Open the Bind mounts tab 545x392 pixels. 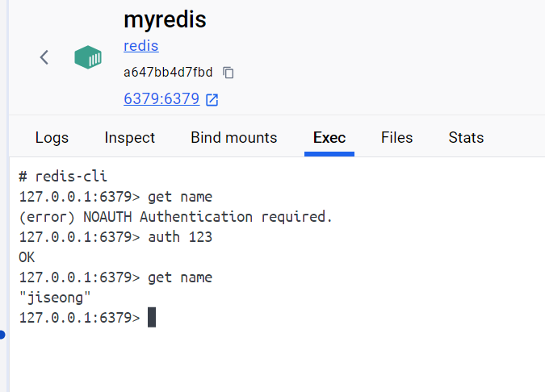pos(234,137)
